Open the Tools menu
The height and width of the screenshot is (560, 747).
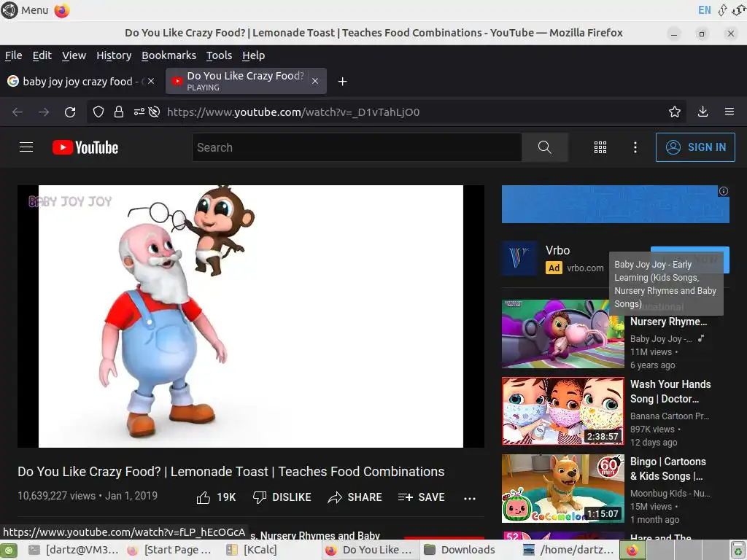(219, 55)
